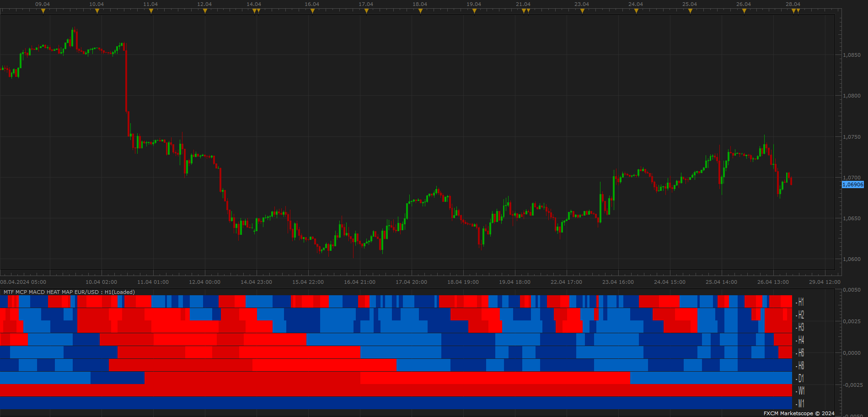Click the 14.04 date label at top
The height and width of the screenshot is (417, 868).
(254, 4)
